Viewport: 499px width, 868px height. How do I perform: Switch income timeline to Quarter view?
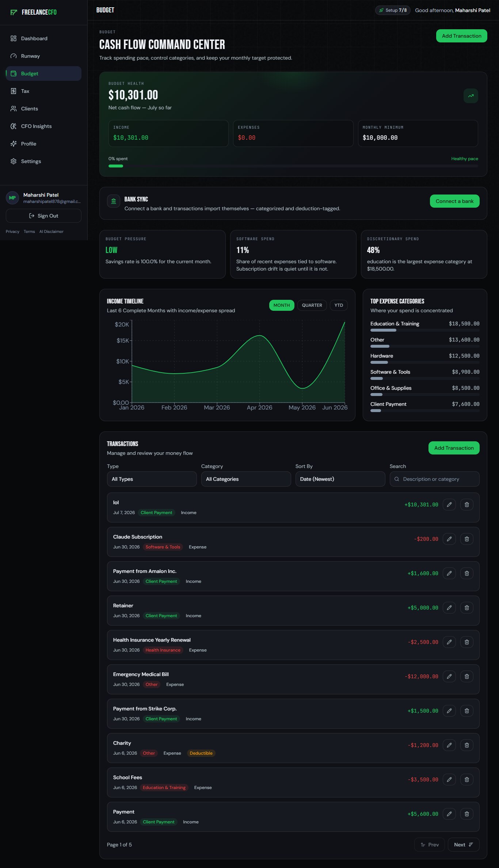pyautogui.click(x=312, y=305)
